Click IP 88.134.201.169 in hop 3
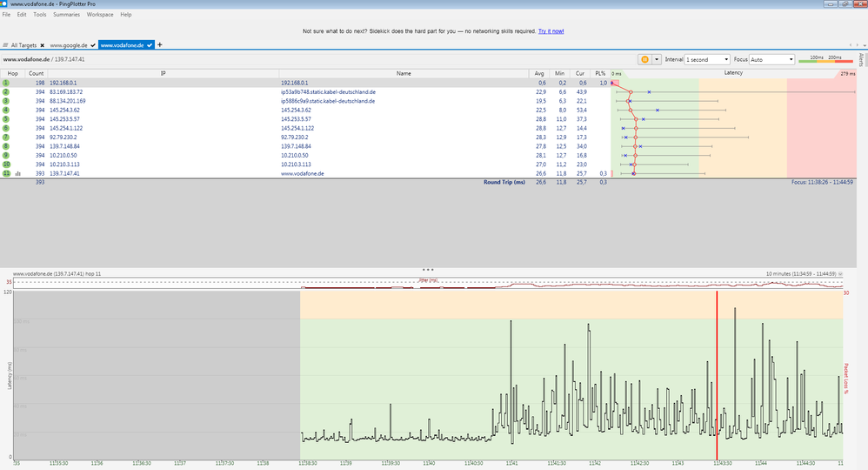This screenshot has height=470, width=868. coord(68,101)
